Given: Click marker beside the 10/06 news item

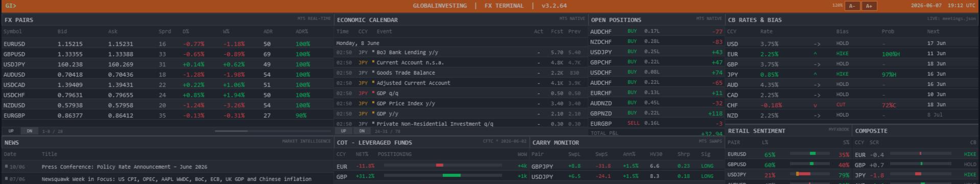Looking at the screenshot, I should 6,166.
